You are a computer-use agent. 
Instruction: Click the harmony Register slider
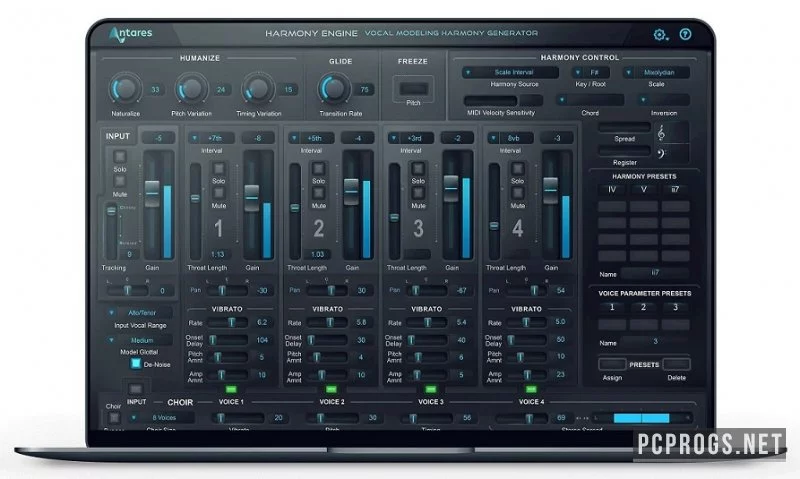624,151
